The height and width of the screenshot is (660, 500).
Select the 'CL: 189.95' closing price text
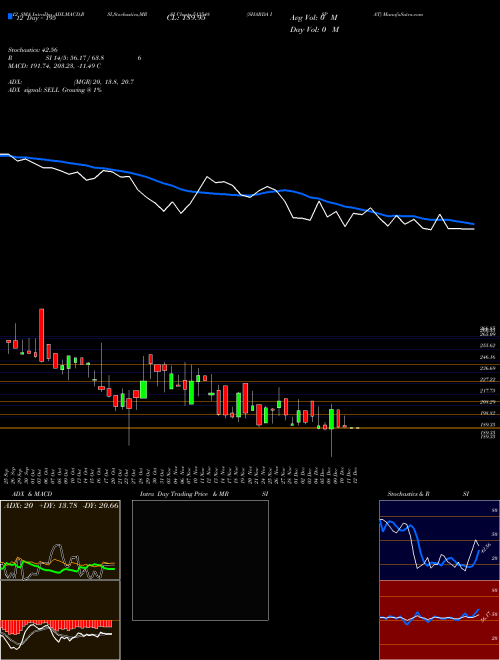pos(185,18)
